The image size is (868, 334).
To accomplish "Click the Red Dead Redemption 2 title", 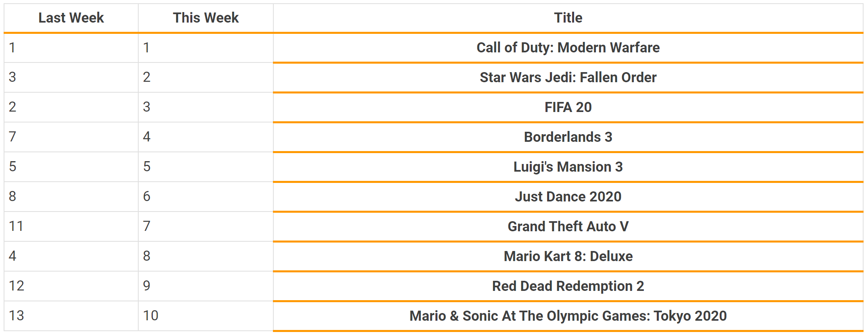I will coord(568,286).
